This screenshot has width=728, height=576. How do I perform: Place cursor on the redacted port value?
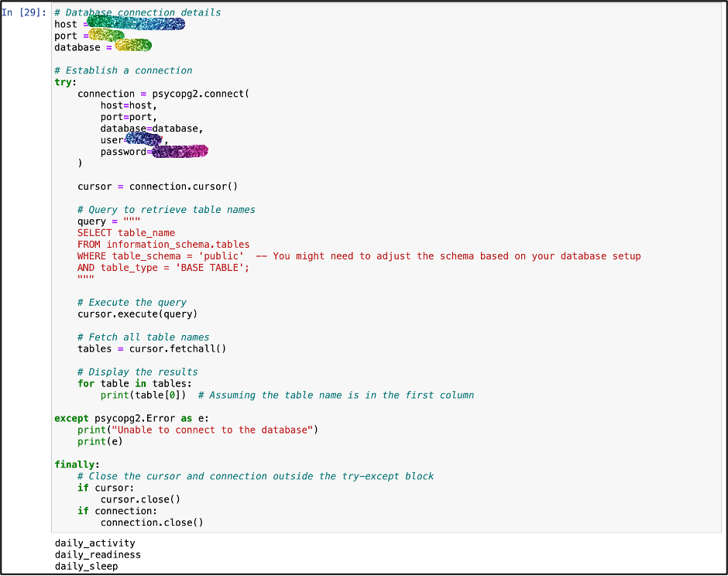pyautogui.click(x=107, y=36)
